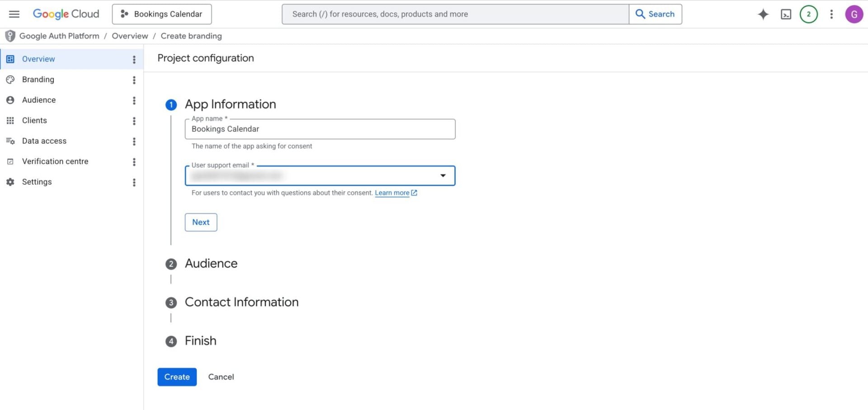
Task: Open kebab menu next to Overview
Action: 134,60
